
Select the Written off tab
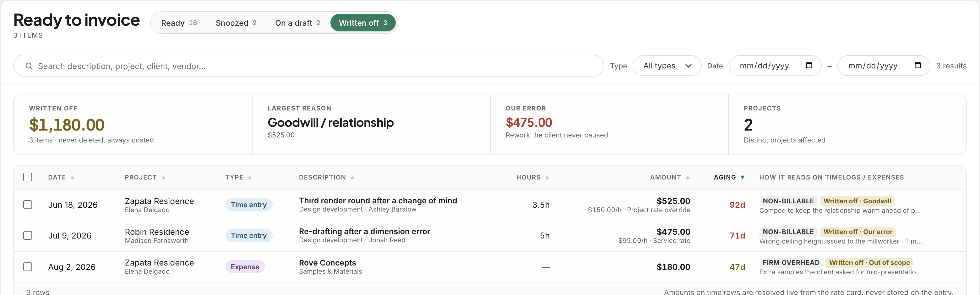pyautogui.click(x=363, y=23)
